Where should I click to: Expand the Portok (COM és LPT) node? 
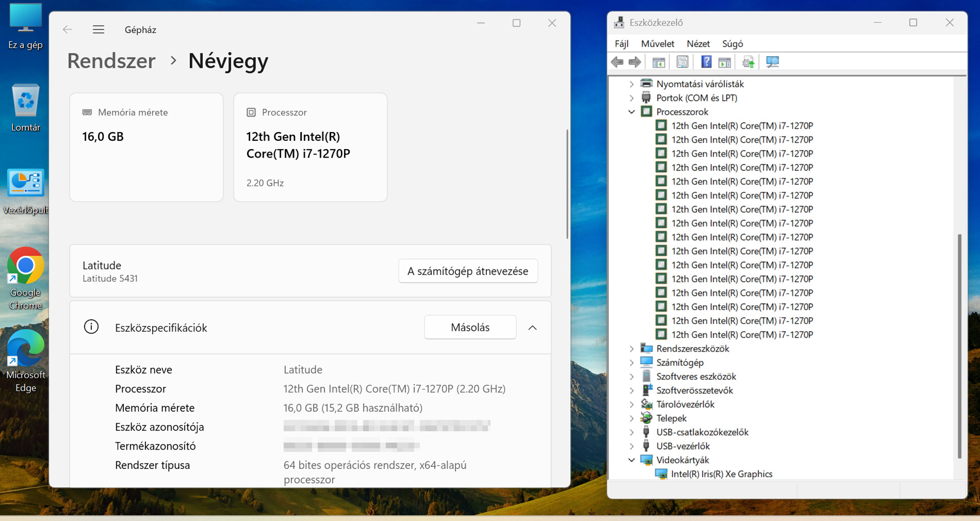(x=632, y=97)
